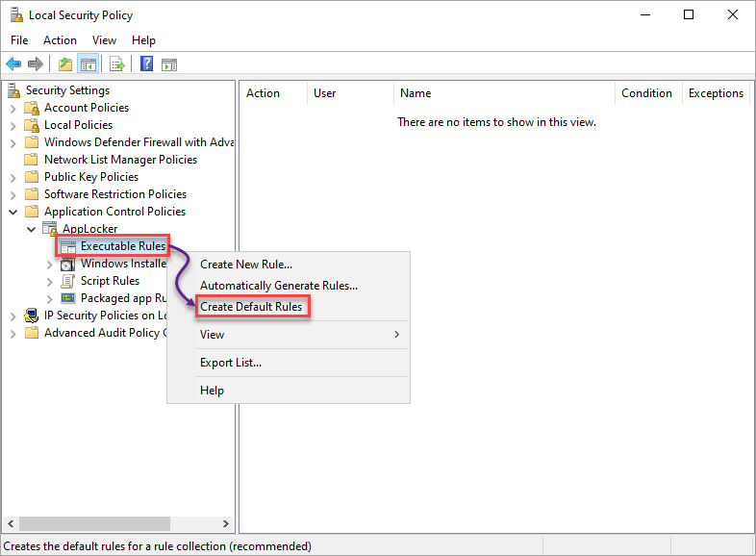Open the View menu in the menu bar
The width and height of the screenshot is (756, 556).
(x=104, y=40)
